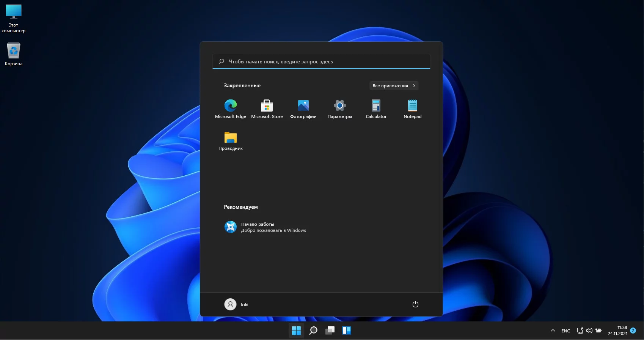Expand Все приложения list
Viewport: 644px width, 340px height.
pos(393,86)
